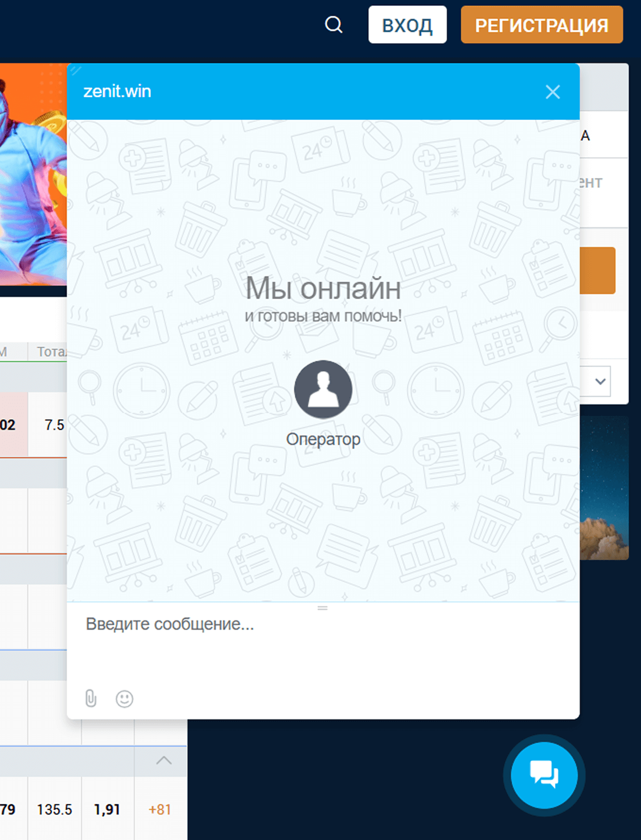Click the Оператор avatar icon
The height and width of the screenshot is (840, 641).
322,389
